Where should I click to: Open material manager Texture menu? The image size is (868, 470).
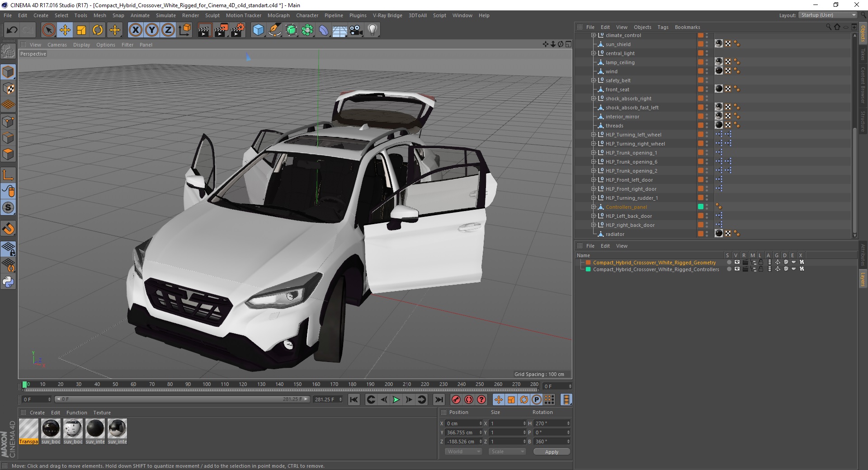(x=102, y=413)
